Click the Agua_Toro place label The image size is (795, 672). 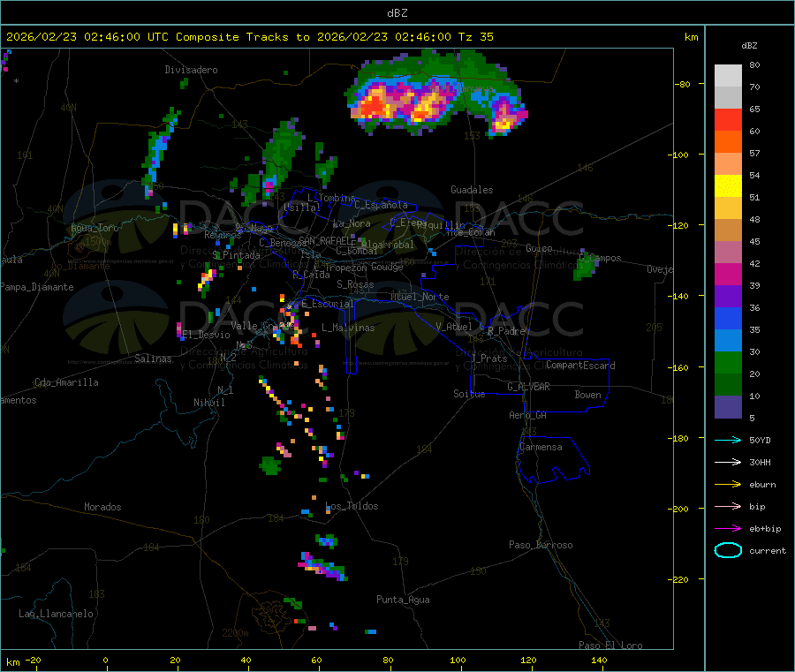point(95,228)
